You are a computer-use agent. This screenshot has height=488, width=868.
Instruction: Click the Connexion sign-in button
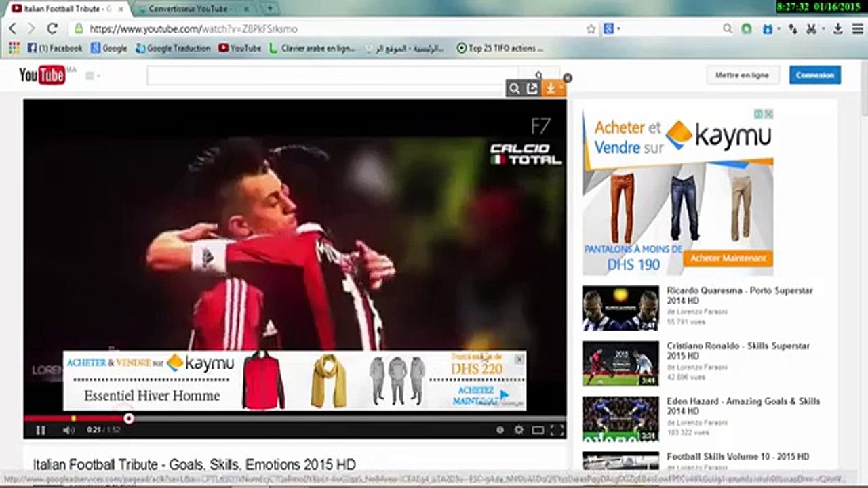point(815,75)
